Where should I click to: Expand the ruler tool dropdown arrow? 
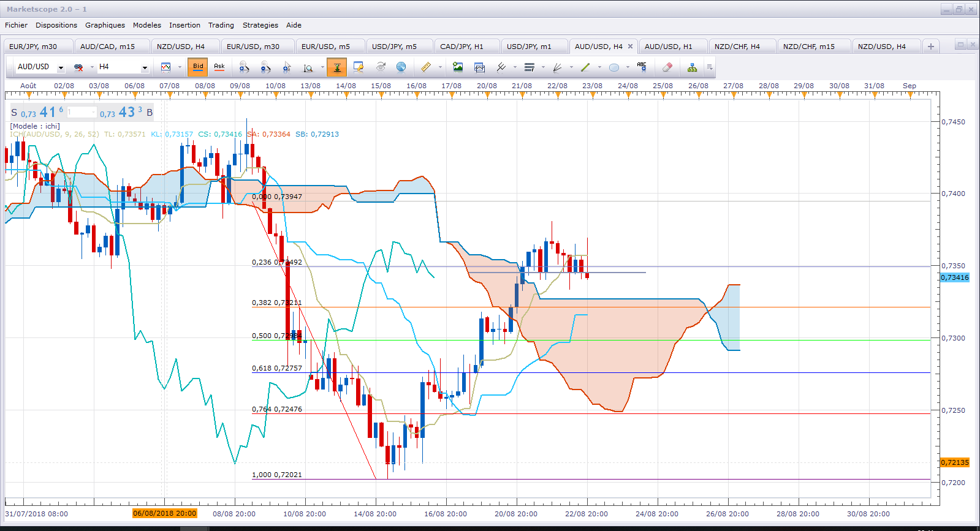(440, 67)
